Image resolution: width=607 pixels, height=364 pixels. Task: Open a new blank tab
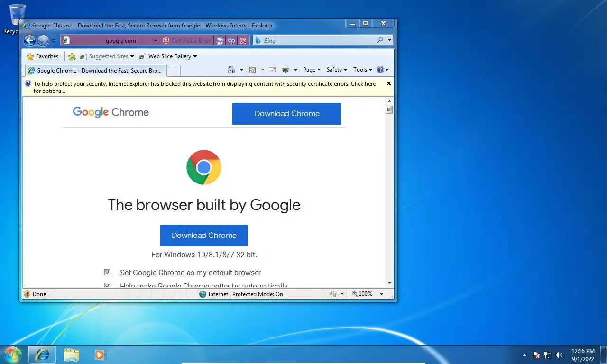pos(174,71)
